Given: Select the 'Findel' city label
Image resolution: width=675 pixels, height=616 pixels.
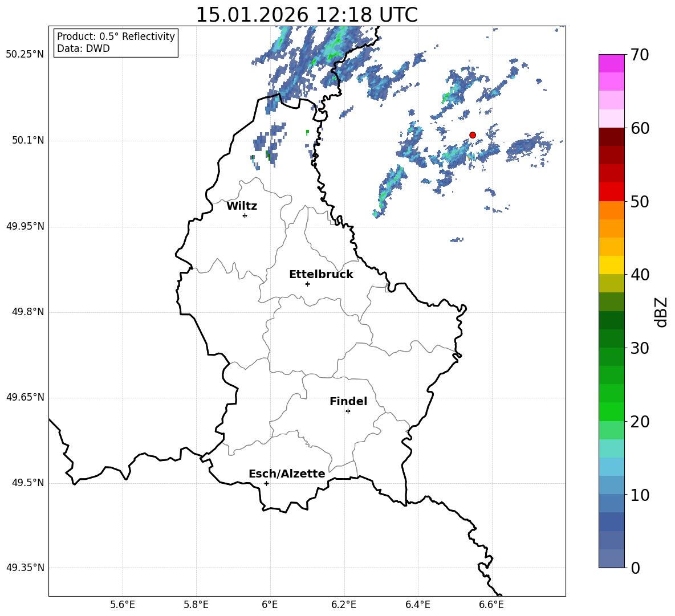Looking at the screenshot, I should coord(348,401).
